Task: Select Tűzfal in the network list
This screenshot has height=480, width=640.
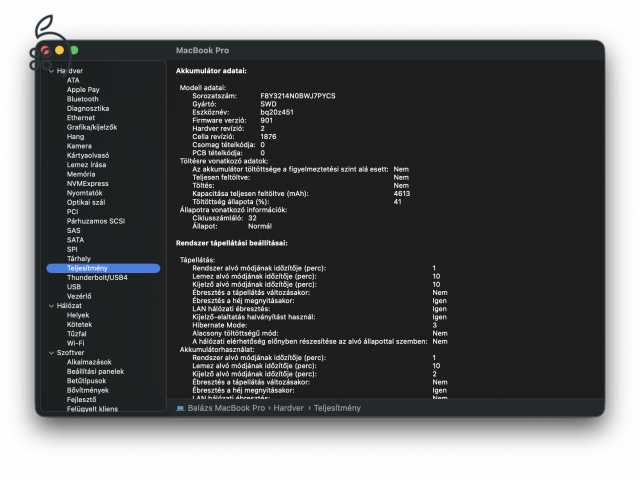Action: point(78,333)
